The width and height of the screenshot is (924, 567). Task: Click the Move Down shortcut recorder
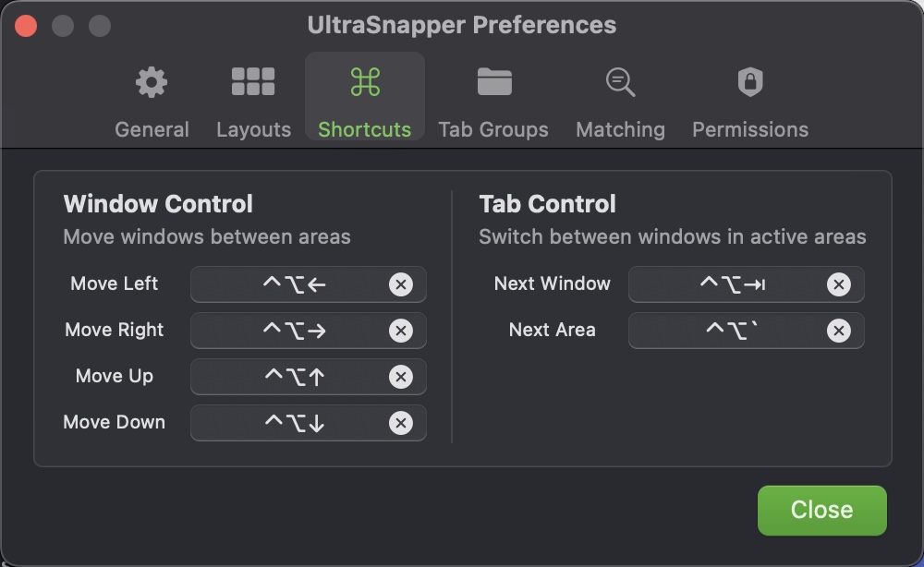pyautogui.click(x=296, y=423)
